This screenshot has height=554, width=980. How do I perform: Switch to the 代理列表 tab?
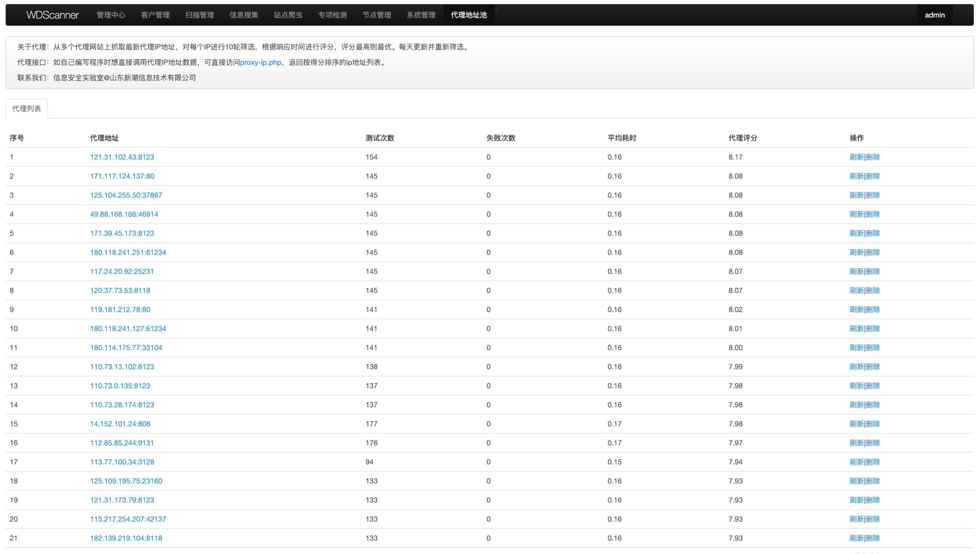(x=27, y=109)
